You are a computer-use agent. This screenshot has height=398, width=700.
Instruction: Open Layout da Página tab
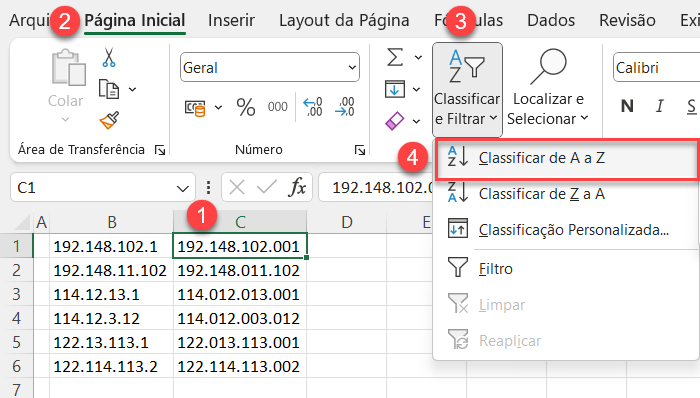pyautogui.click(x=344, y=21)
